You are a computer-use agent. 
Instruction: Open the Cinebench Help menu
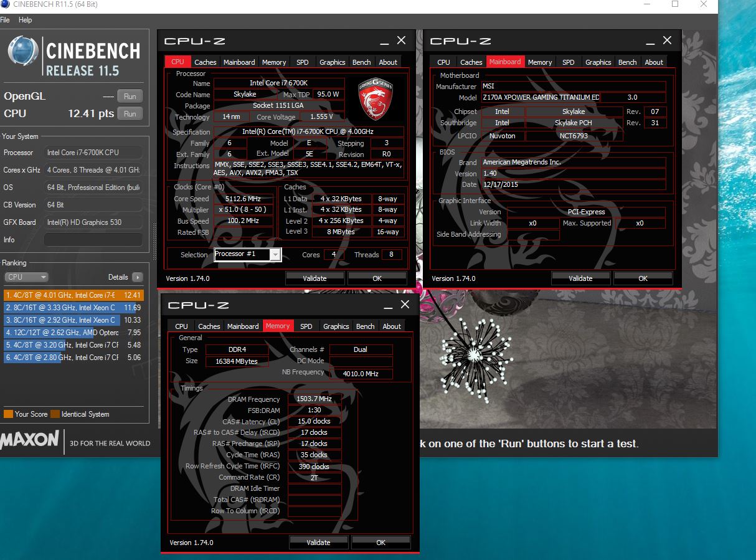pos(26,20)
